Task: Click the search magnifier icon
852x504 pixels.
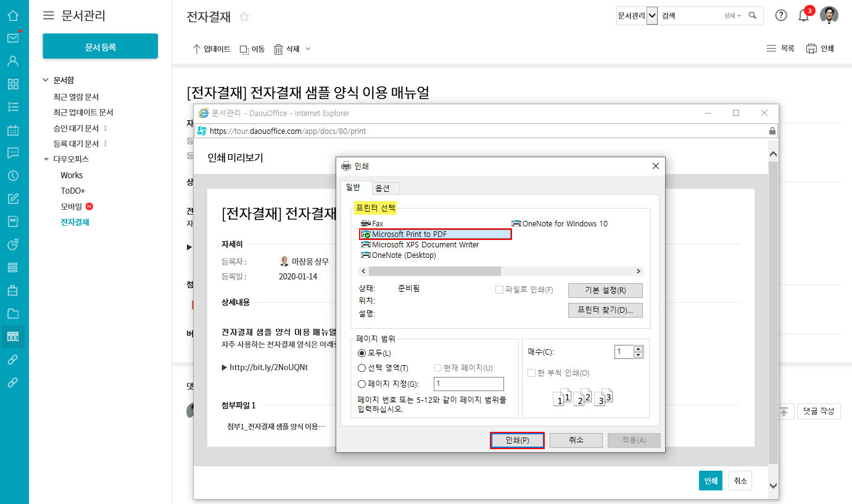Action: 753,16
